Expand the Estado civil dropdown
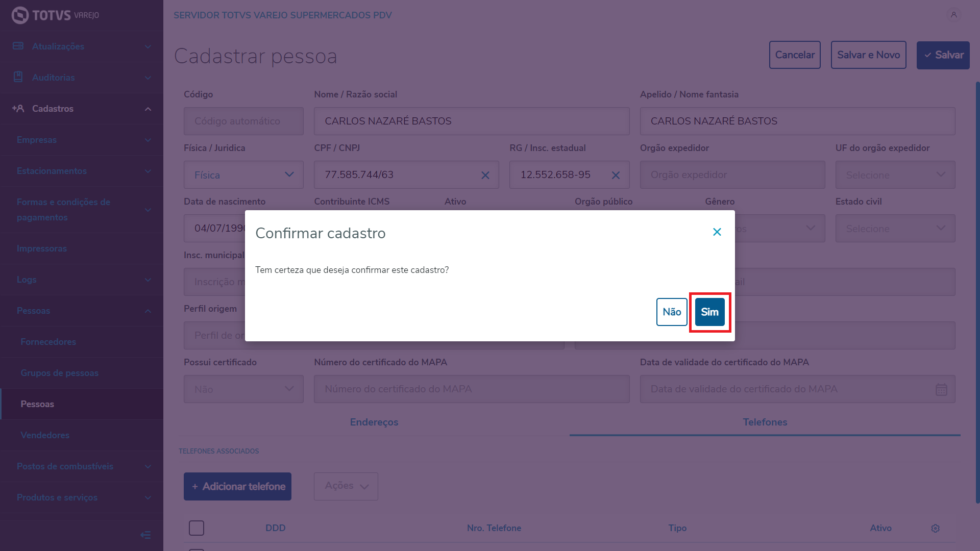Screen dimensions: 980x551 [895, 229]
